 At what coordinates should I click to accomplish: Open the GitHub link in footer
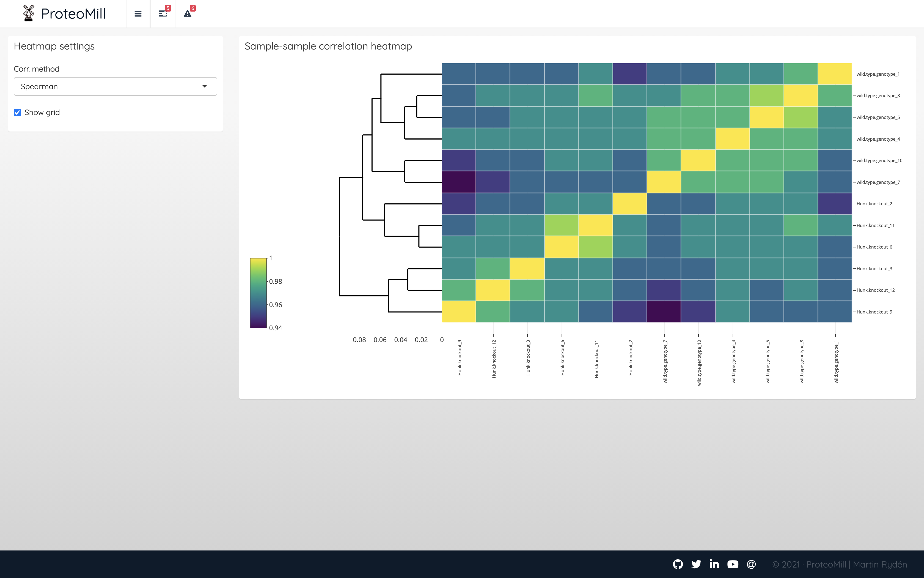point(678,564)
